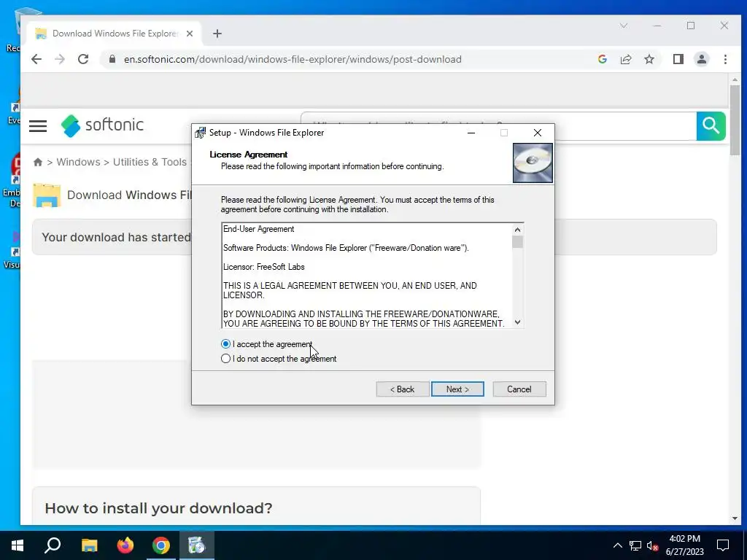Open taskbar search magnifier
The image size is (747, 560).
click(53, 545)
